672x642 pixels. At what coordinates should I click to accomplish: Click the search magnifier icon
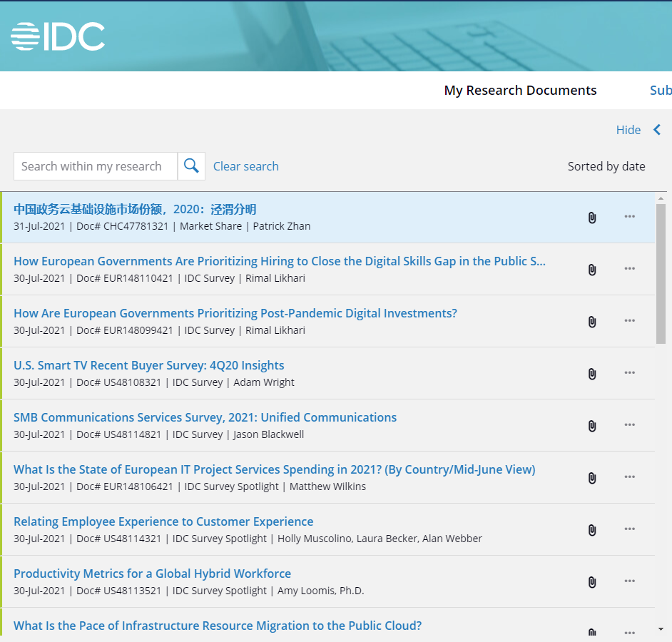(x=191, y=166)
